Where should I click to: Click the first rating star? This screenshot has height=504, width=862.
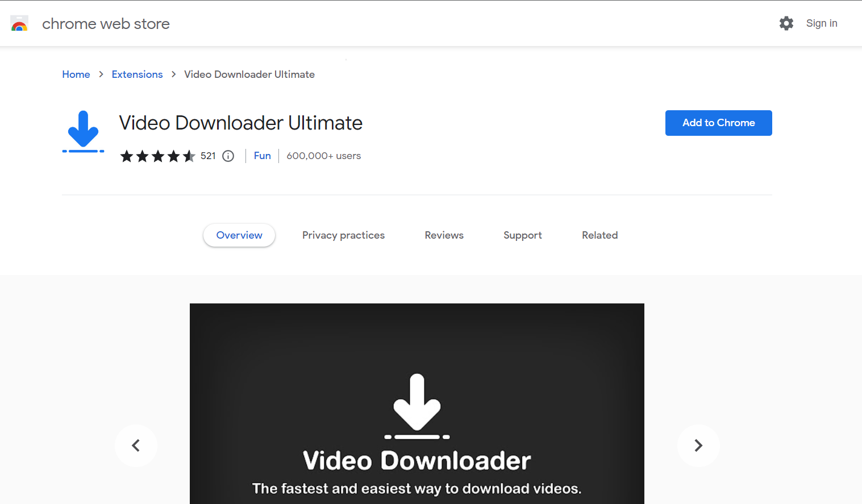point(127,156)
